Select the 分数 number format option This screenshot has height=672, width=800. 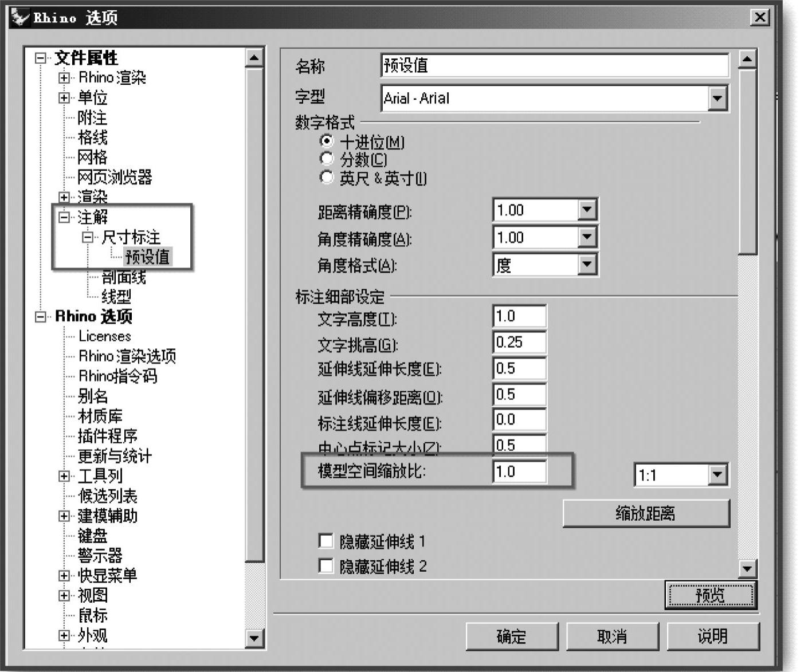tap(327, 159)
